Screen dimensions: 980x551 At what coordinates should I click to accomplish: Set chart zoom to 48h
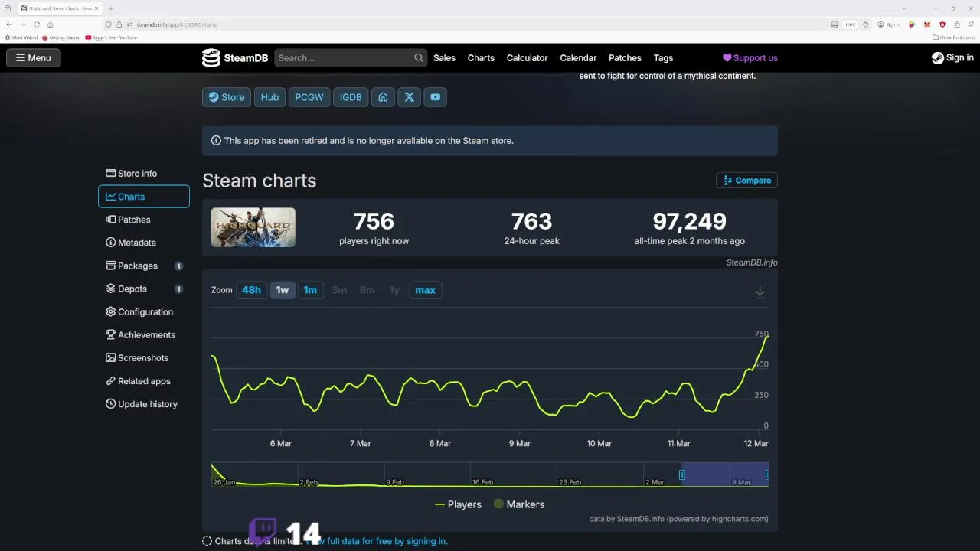point(251,290)
